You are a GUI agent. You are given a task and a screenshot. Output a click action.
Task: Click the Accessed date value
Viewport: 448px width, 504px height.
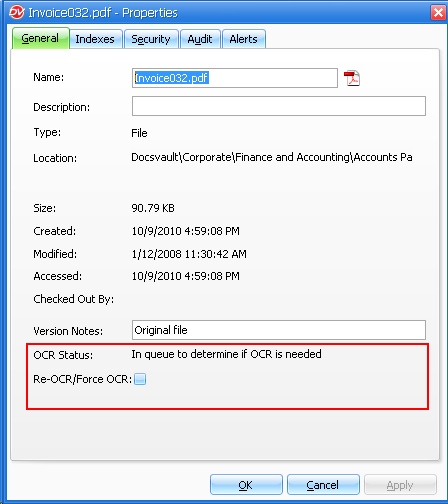[x=186, y=276]
